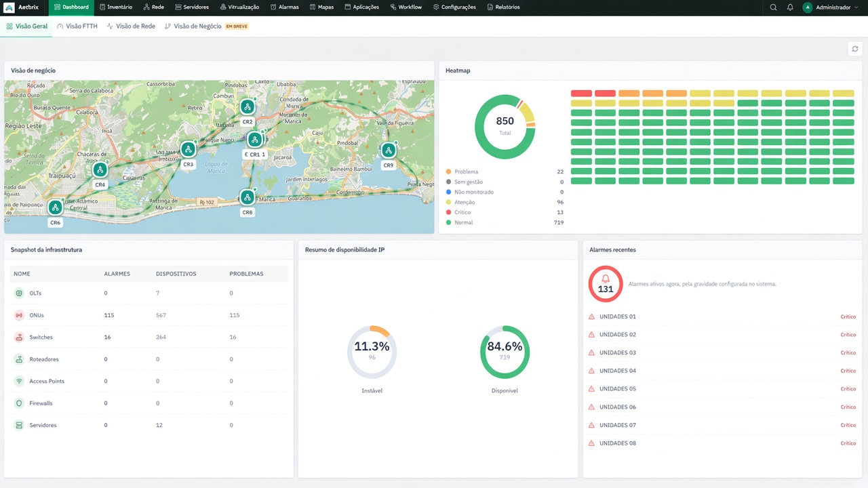
Task: Click the 850 Total donut chart
Action: (x=505, y=127)
